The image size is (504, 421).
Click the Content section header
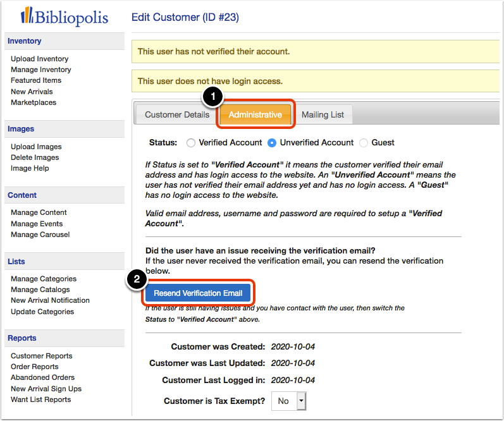coord(65,195)
